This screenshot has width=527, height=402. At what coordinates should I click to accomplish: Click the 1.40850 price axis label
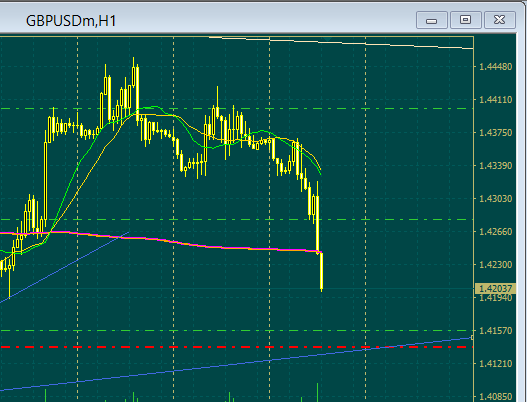coord(495,397)
